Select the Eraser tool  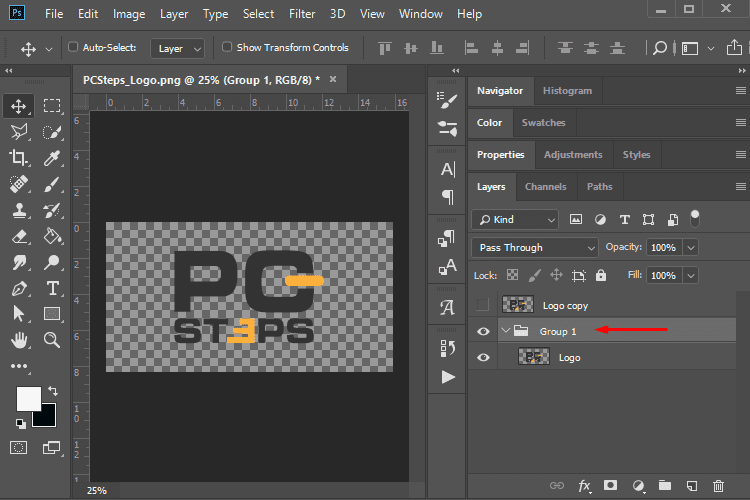coord(19,236)
